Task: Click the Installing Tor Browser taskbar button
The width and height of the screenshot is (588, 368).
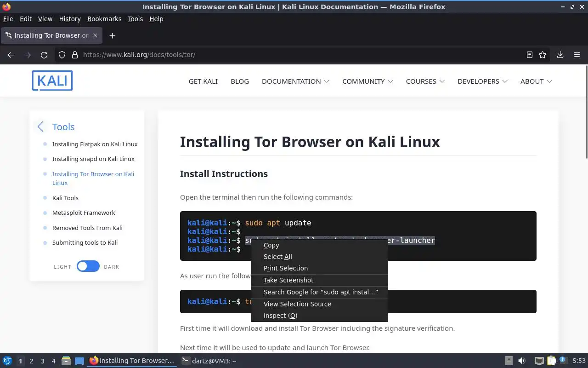Action: (132, 361)
